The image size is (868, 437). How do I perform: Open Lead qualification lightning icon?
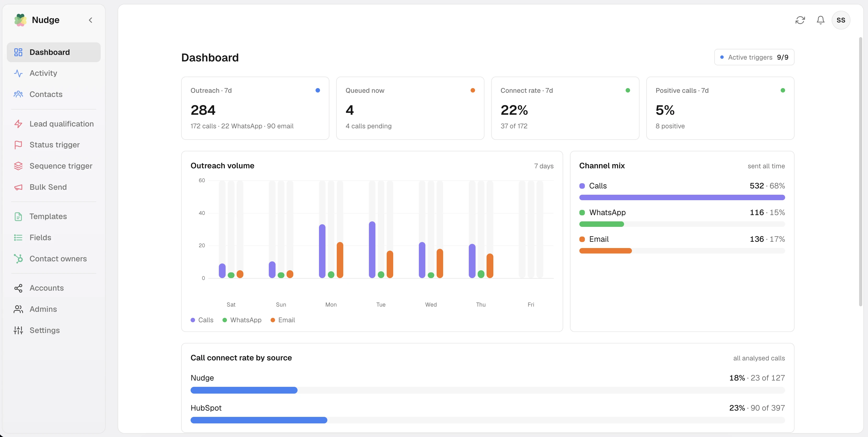tap(18, 124)
